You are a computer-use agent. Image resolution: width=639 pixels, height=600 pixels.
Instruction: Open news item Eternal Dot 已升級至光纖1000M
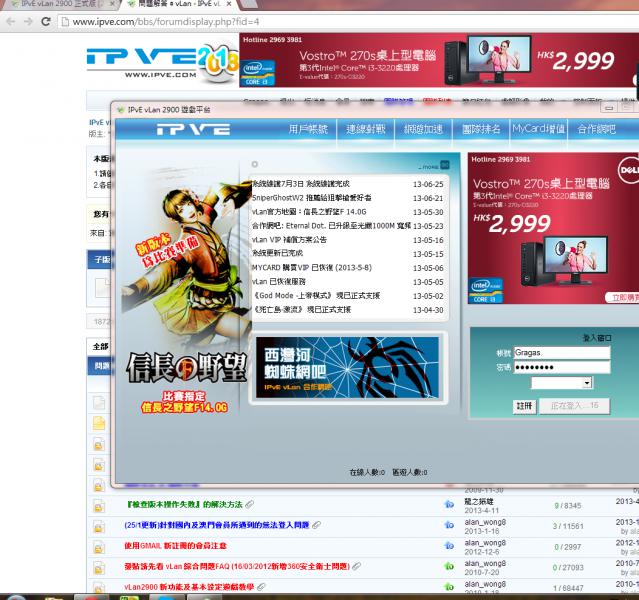[331, 225]
